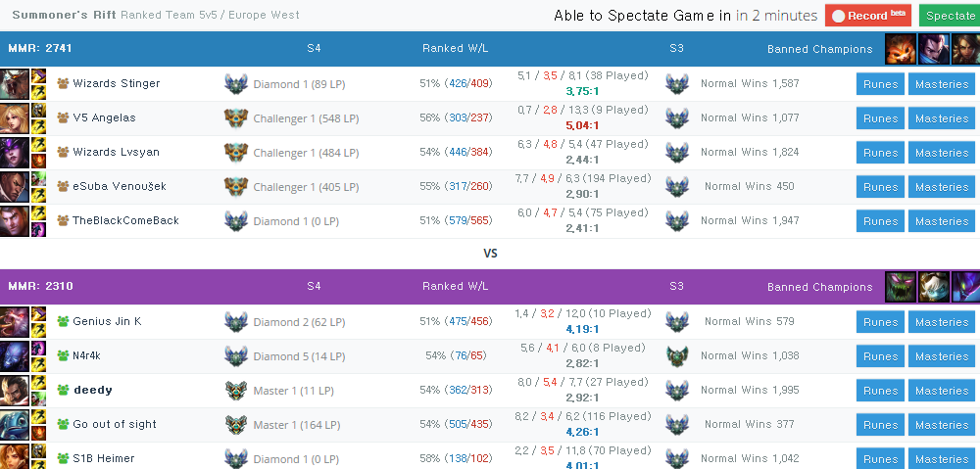
Task: Click green team icon beside Genius Jin K
Action: 63,321
